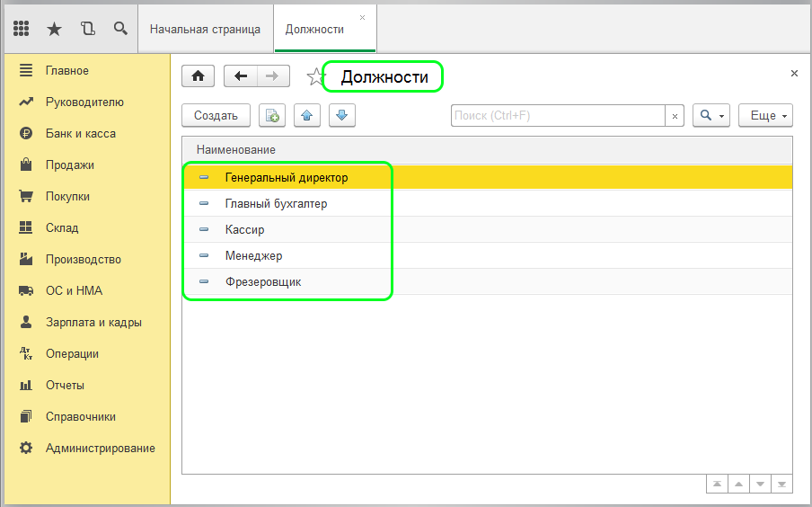Click the Поиск search input field
The width and height of the screenshot is (812, 507).
pyautogui.click(x=557, y=115)
